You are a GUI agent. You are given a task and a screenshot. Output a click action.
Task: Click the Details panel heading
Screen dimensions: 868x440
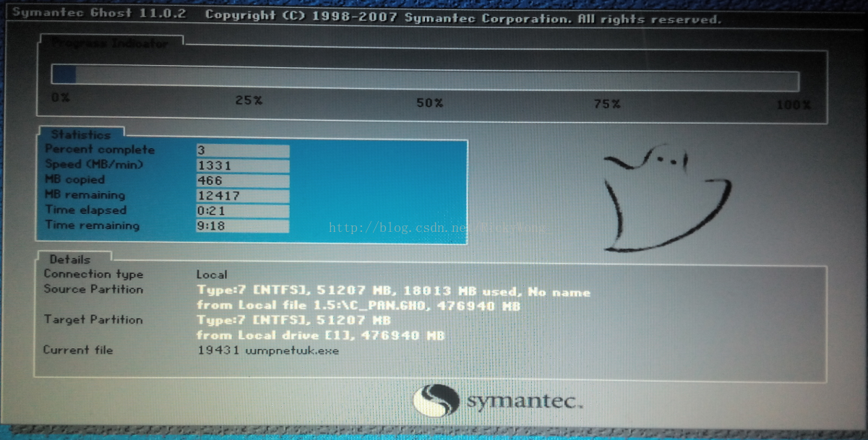pos(70,259)
